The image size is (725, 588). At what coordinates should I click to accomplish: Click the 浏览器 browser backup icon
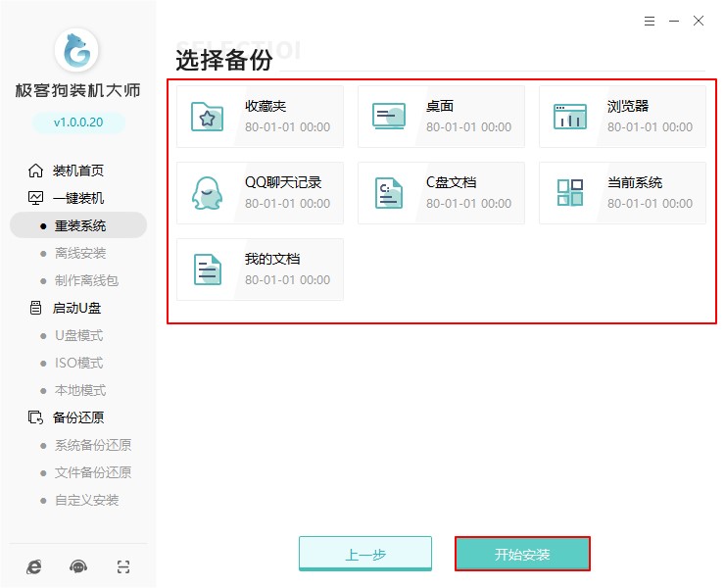[569, 117]
